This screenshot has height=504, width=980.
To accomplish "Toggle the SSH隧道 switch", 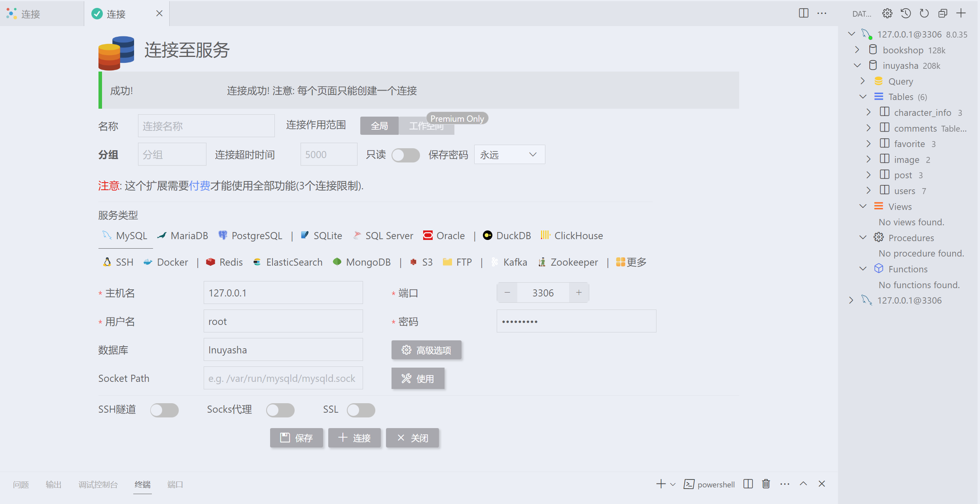I will [164, 409].
